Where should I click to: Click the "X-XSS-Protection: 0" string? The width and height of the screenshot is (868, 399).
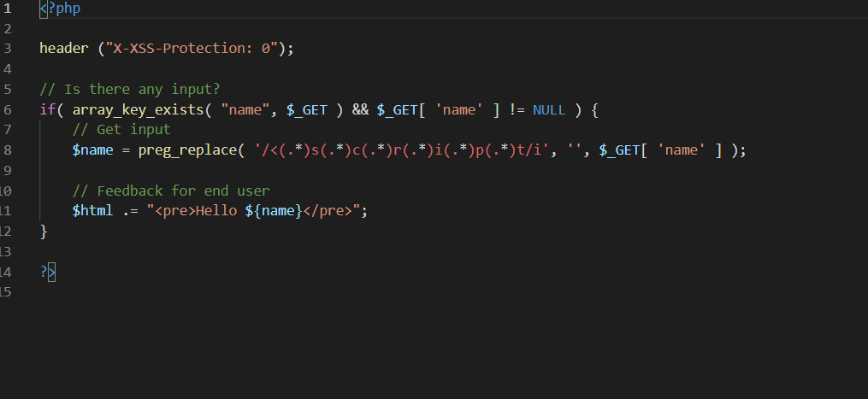(194, 49)
